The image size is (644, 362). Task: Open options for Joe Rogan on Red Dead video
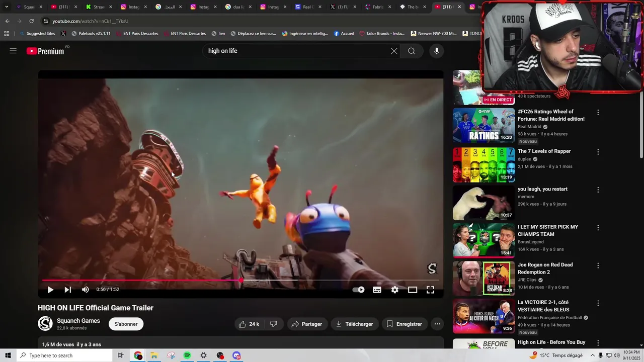coord(598,265)
